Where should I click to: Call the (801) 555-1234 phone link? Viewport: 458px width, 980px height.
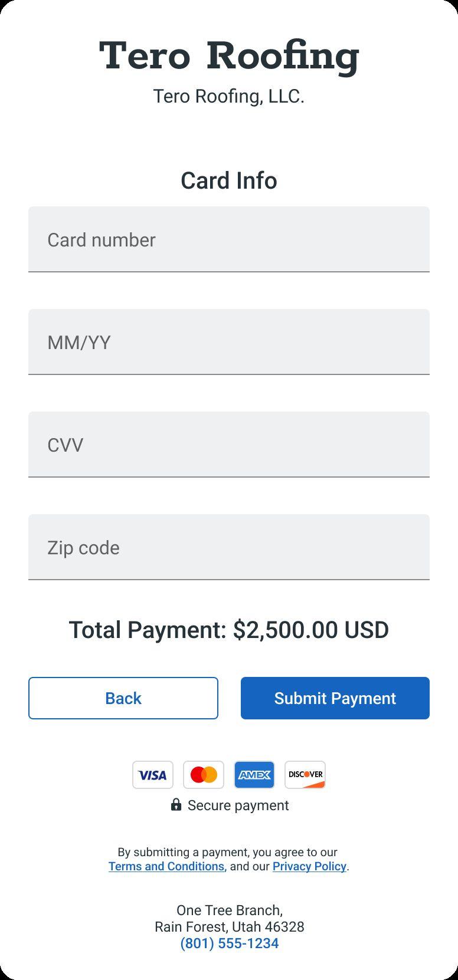230,943
